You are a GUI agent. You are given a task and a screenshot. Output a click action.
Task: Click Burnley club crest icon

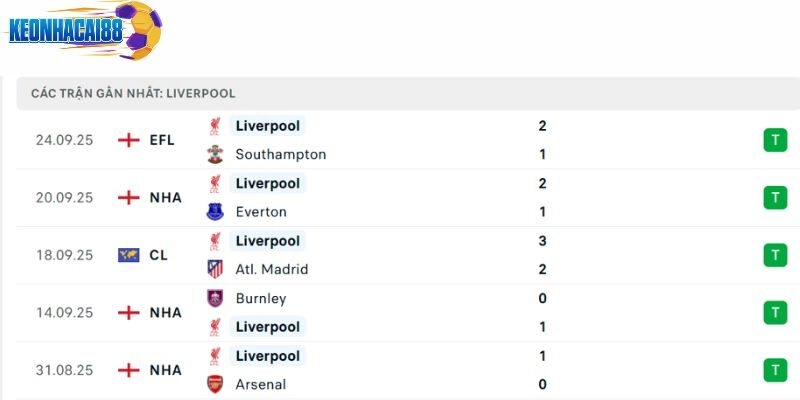tap(215, 298)
